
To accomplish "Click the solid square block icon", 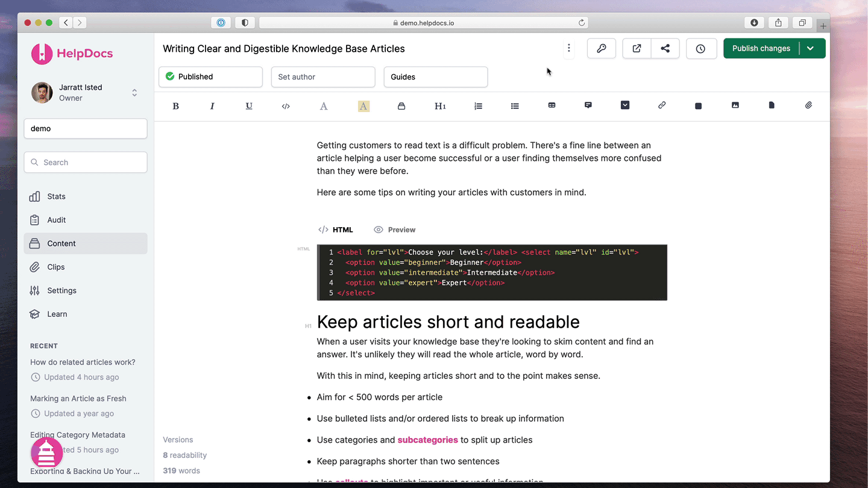I will [x=698, y=106].
